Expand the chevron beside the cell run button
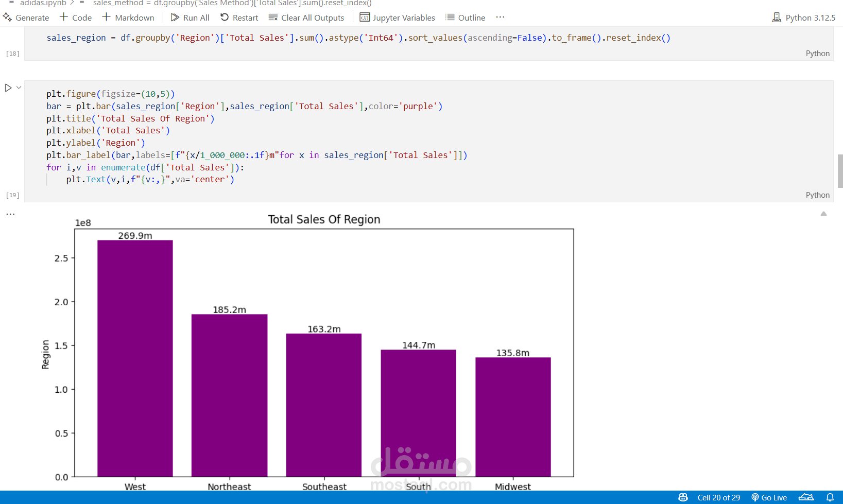Image resolution: width=843 pixels, height=504 pixels. [x=19, y=88]
